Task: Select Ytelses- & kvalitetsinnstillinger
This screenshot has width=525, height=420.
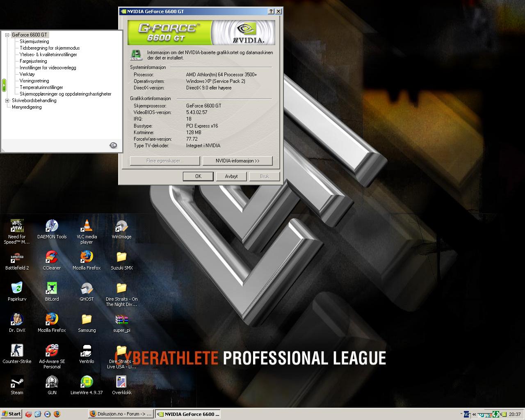Action: (48, 55)
